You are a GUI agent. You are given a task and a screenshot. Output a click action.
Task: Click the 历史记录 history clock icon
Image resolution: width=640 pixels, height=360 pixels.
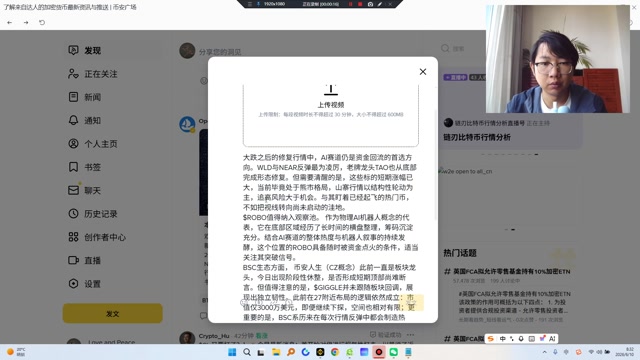pos(73,213)
